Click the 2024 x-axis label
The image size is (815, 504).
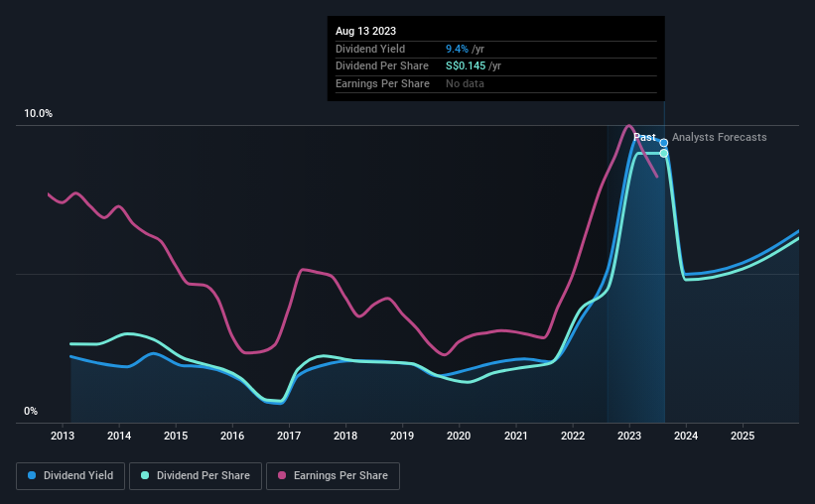tap(686, 436)
